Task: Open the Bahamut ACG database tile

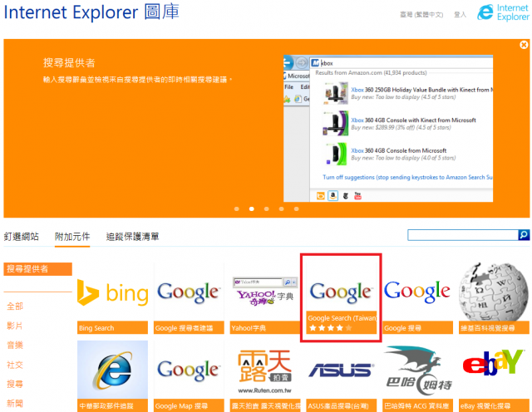Action: [417, 376]
